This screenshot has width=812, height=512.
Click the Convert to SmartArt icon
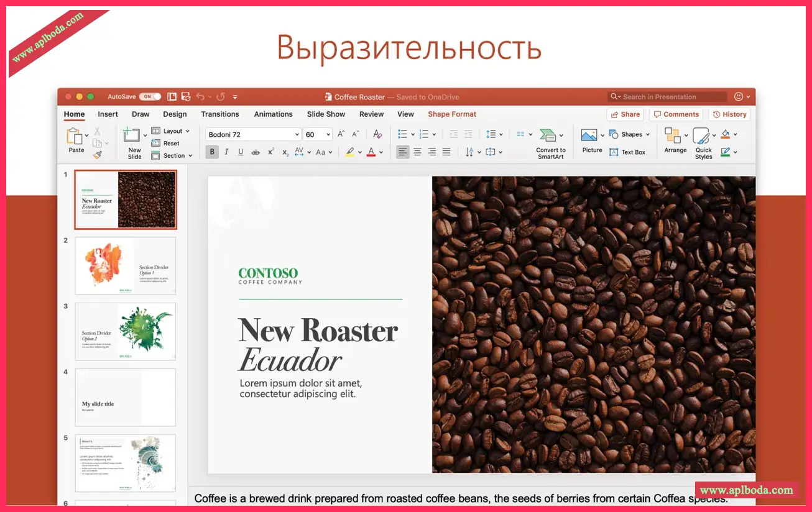pos(548,135)
